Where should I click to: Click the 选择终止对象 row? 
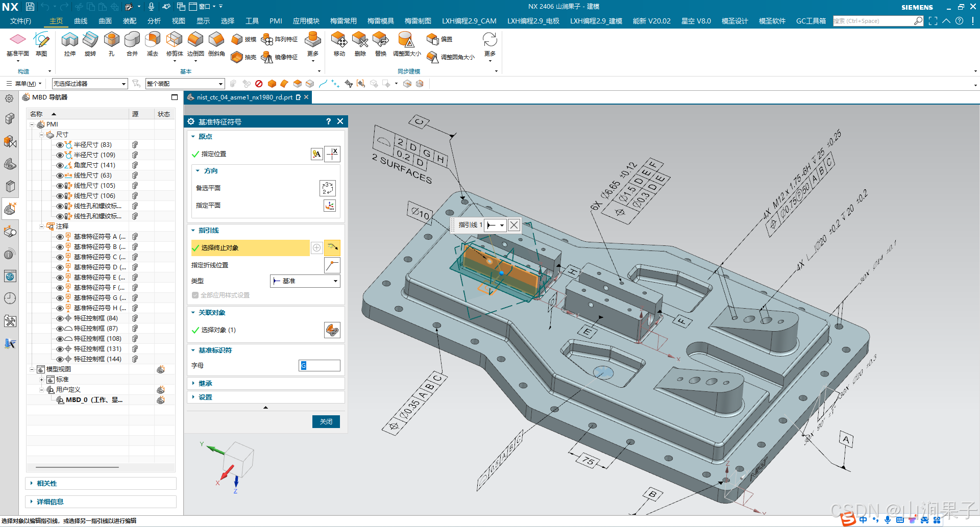pyautogui.click(x=250, y=248)
